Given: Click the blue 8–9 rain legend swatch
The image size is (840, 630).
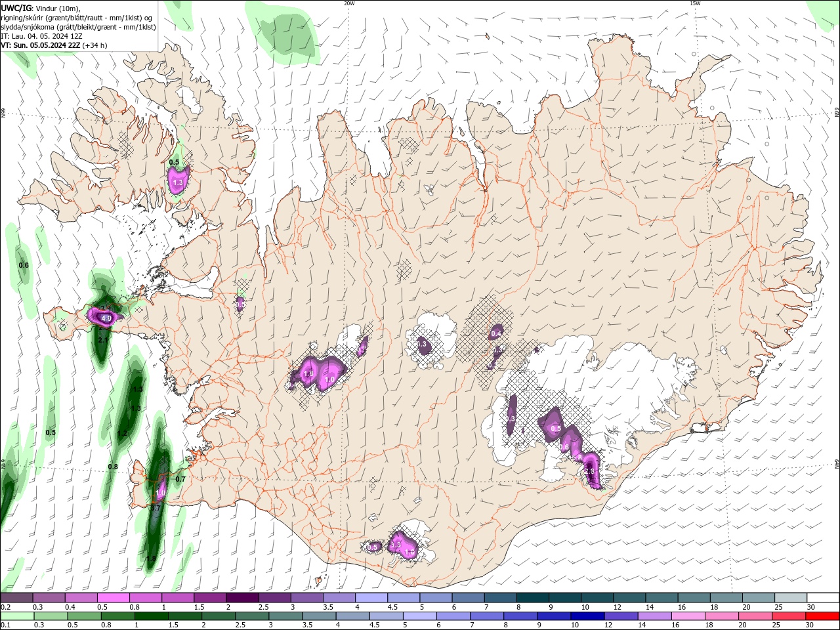Looking at the screenshot, I should 520,616.
